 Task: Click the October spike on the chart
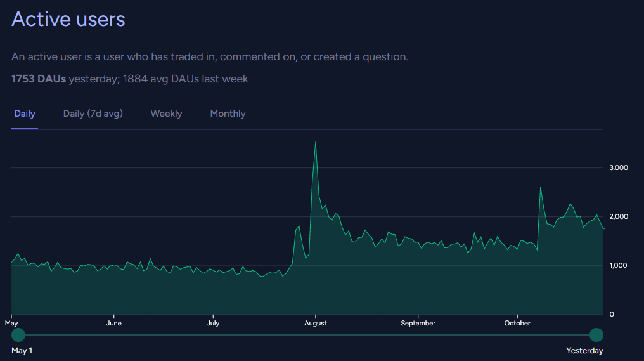coord(541,187)
